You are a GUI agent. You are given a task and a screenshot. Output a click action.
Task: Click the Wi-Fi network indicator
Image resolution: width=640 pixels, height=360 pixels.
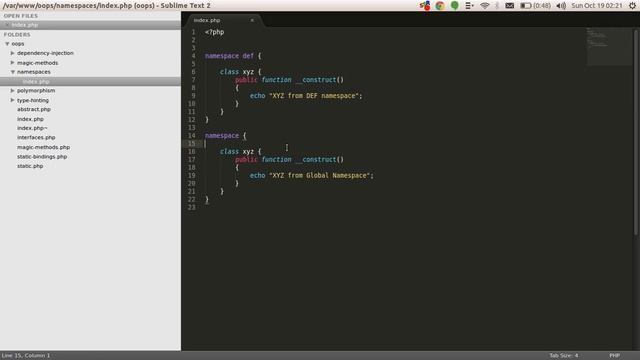coord(484,6)
